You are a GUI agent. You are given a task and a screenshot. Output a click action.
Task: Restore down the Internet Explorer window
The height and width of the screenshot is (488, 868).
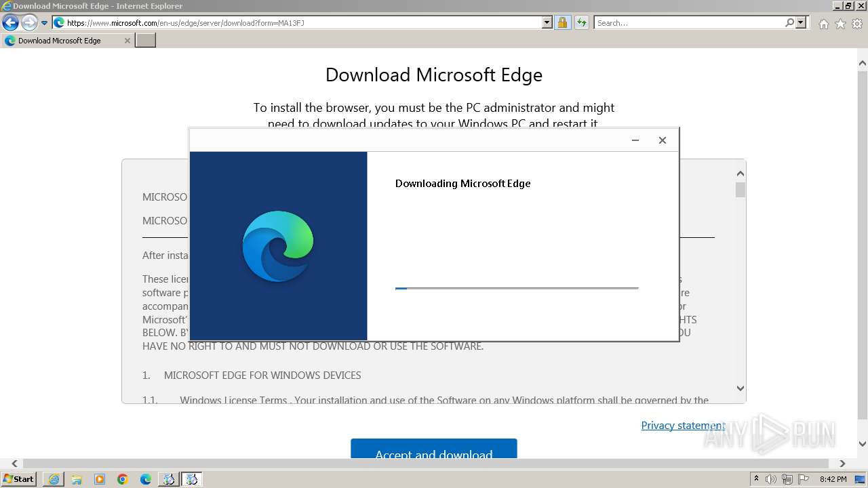coord(848,5)
